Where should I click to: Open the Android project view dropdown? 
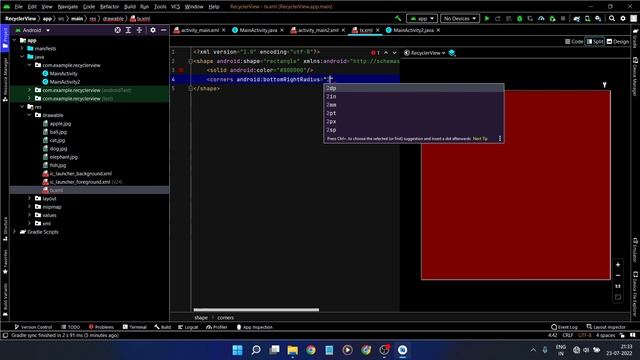33,30
